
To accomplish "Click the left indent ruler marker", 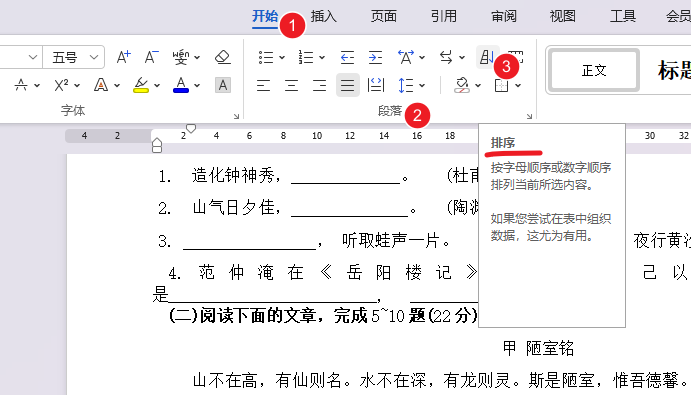I will [x=157, y=145].
